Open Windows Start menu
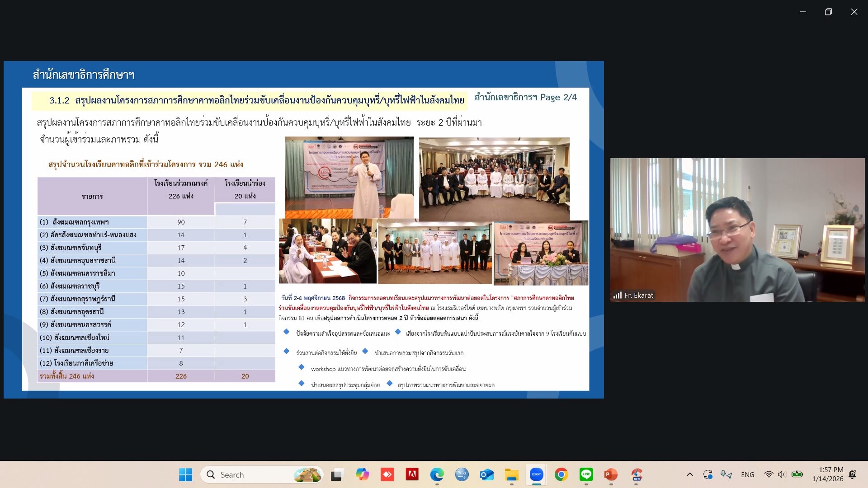 click(x=185, y=474)
